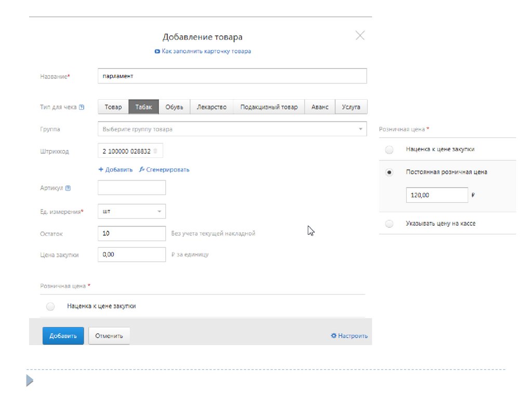Delete the barcode using the trash icon
Screen dimensions: 532x399
pos(155,151)
